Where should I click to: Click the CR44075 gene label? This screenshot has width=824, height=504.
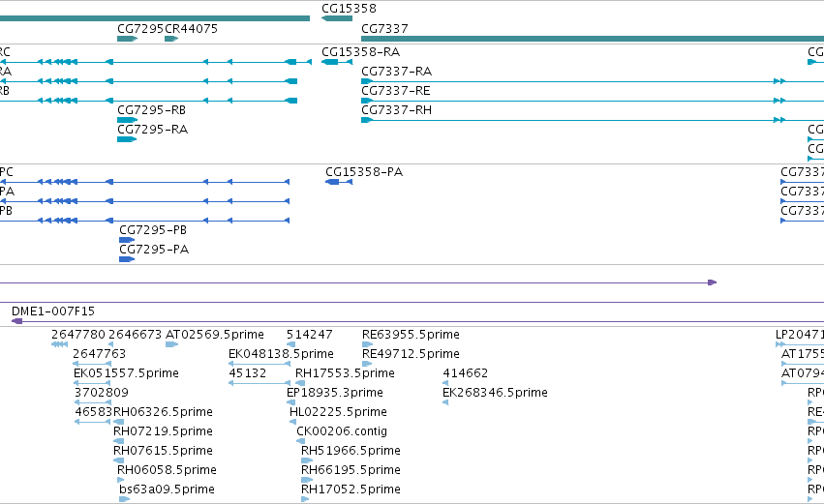click(x=192, y=29)
